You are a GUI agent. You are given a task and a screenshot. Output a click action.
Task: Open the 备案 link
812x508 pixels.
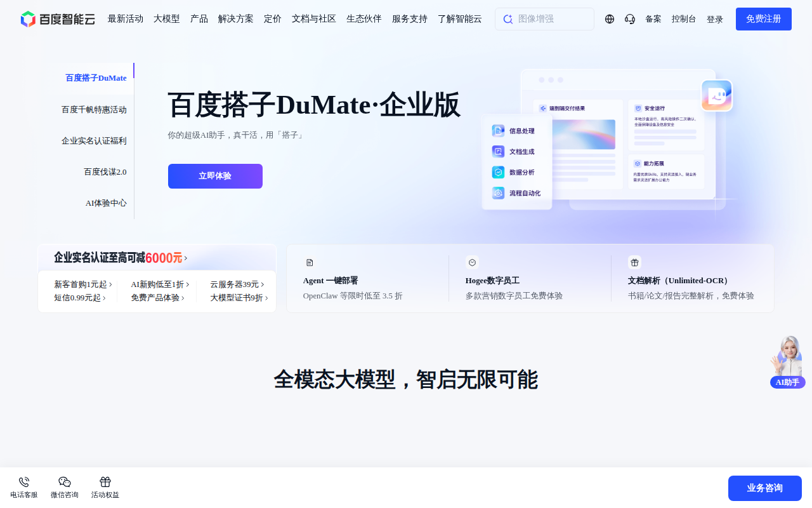(653, 19)
